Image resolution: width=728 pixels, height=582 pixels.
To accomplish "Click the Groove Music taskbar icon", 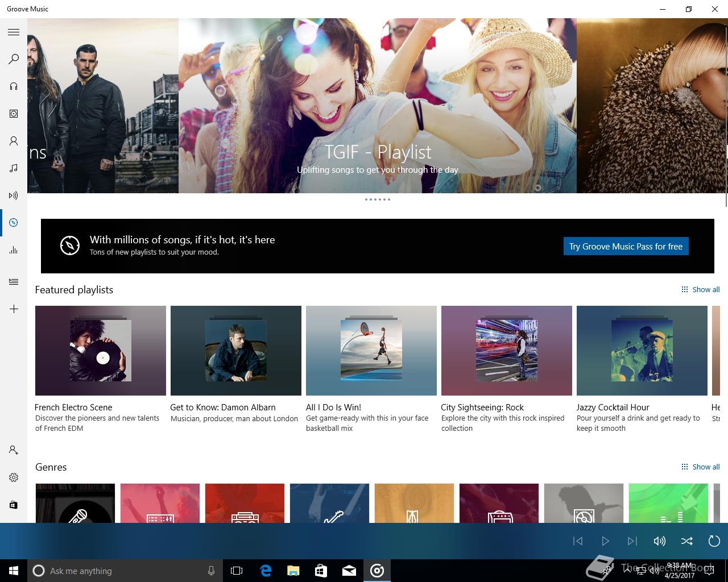I will (377, 571).
